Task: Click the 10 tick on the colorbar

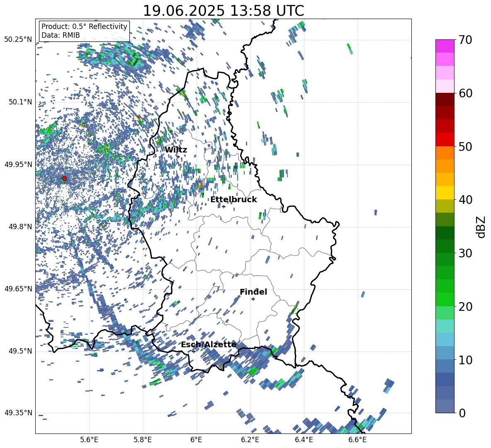Action: (465, 360)
